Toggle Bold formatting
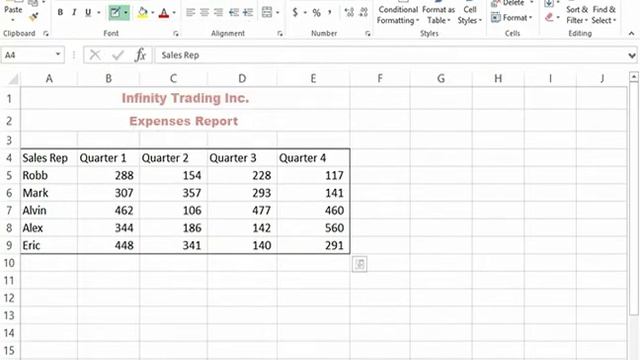 tap(60, 13)
